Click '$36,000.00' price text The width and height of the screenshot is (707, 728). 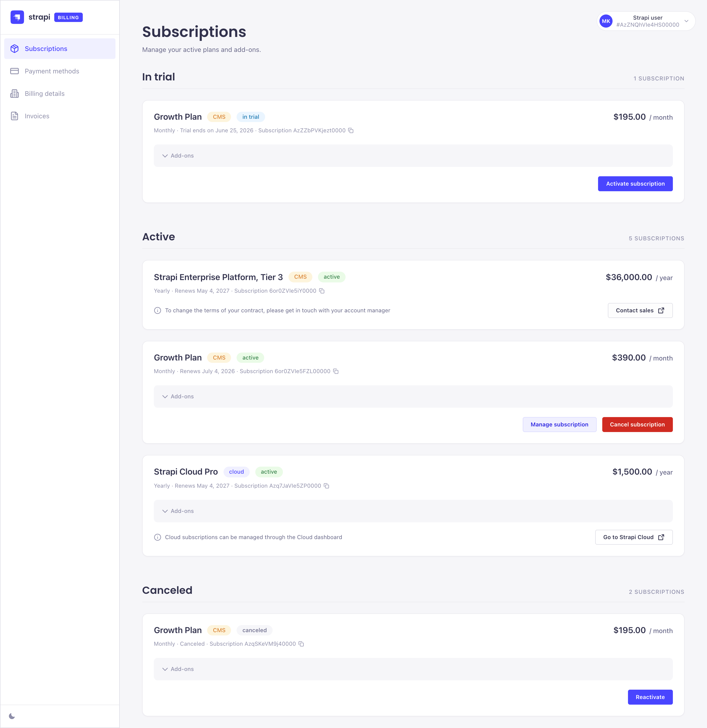[629, 277]
